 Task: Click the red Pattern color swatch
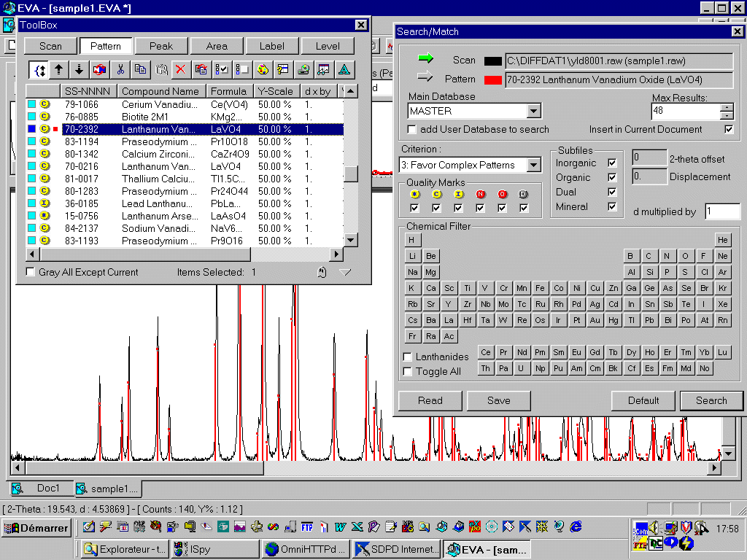pyautogui.click(x=493, y=79)
